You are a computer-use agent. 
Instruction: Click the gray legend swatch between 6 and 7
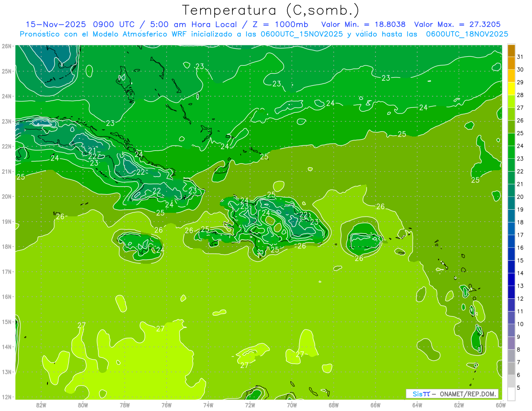point(511,368)
